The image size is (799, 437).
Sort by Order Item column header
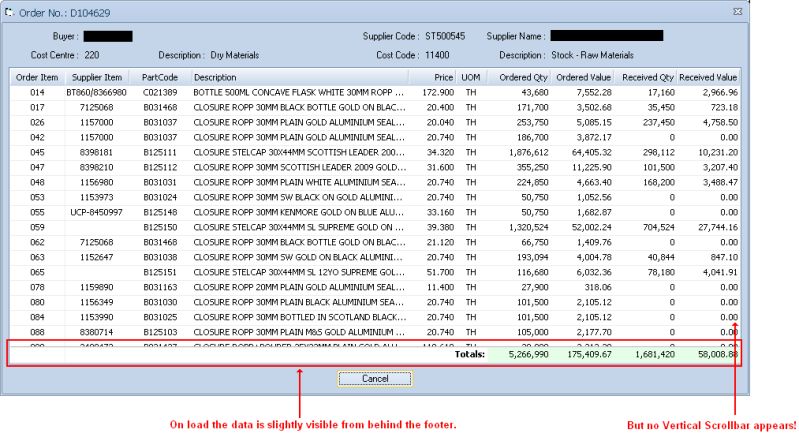pos(37,77)
